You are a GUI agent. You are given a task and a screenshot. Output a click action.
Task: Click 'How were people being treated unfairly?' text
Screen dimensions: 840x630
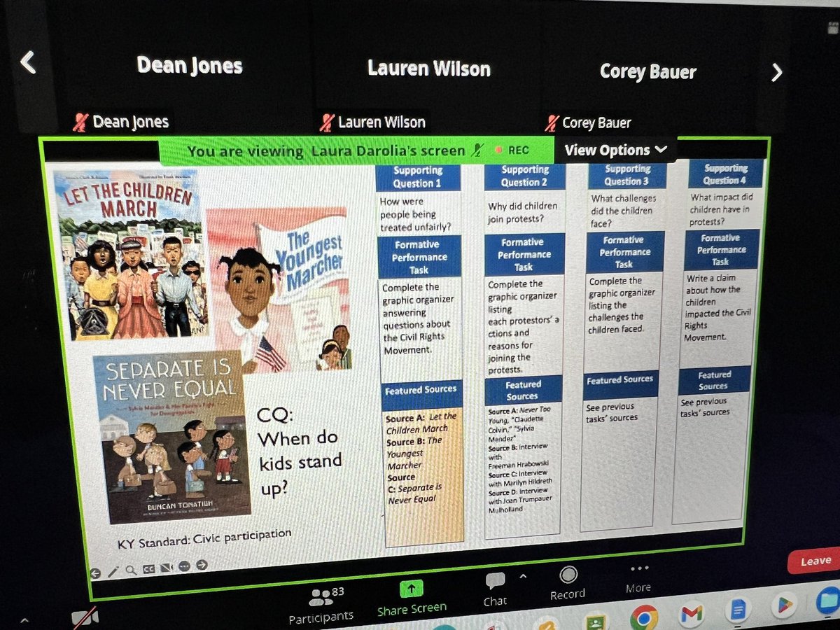[x=415, y=215]
